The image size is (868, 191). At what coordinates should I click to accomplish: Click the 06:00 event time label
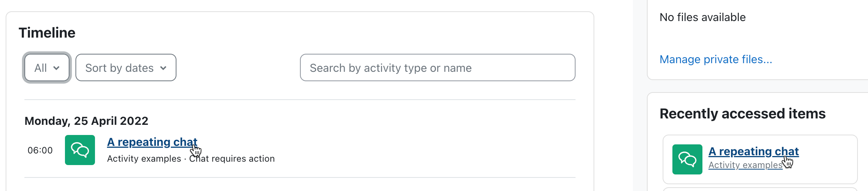(x=40, y=150)
